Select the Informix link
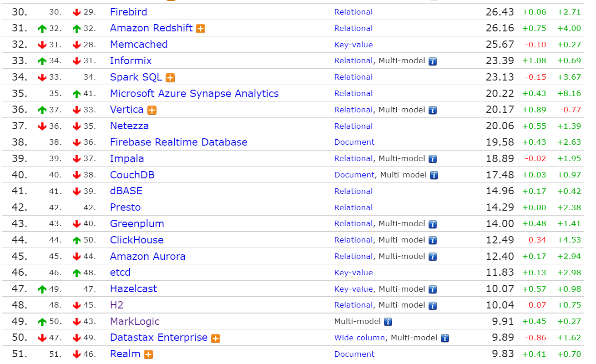Image resolution: width=596 pixels, height=364 pixels. 131,61
